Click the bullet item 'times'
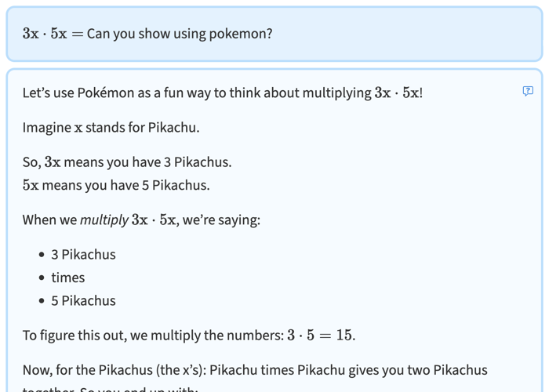This screenshot has height=392, width=549. pyautogui.click(x=68, y=278)
